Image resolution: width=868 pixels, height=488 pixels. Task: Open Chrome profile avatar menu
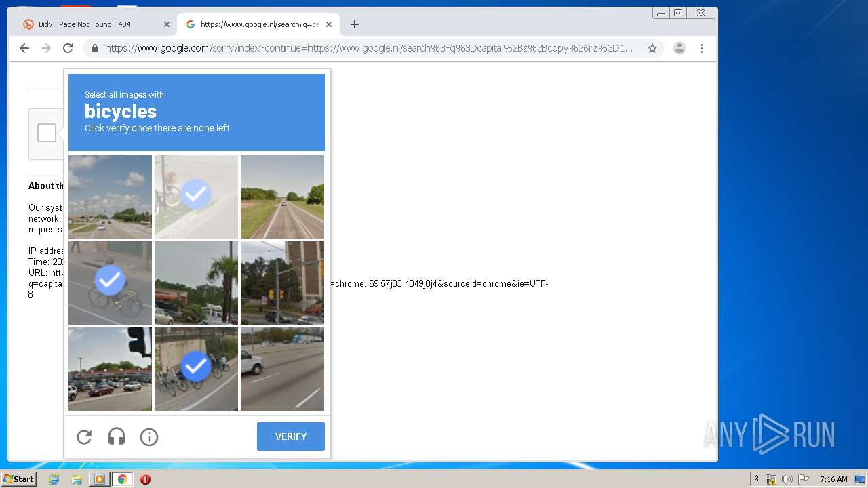click(x=679, y=48)
